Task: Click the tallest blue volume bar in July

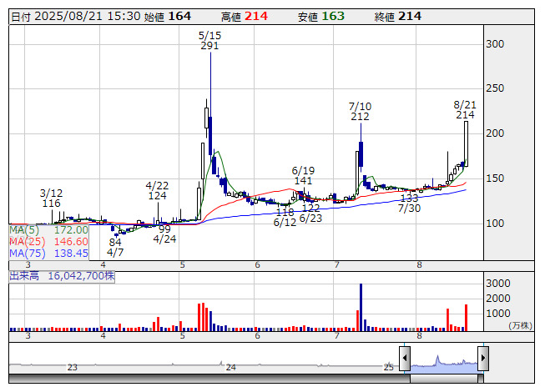Action: tap(361, 307)
